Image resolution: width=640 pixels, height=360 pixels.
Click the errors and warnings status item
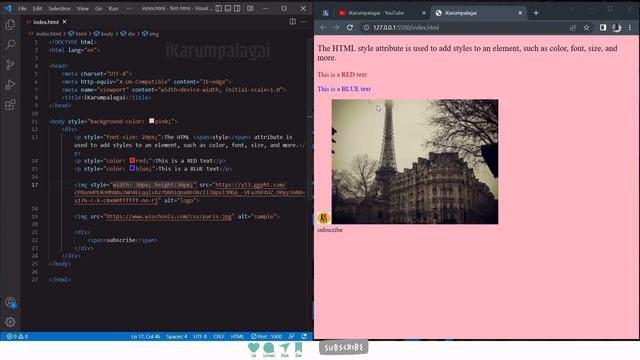[x=17, y=336]
